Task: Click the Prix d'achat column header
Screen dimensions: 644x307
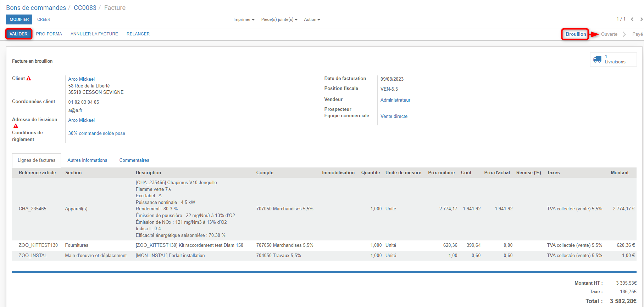Action: 497,173
